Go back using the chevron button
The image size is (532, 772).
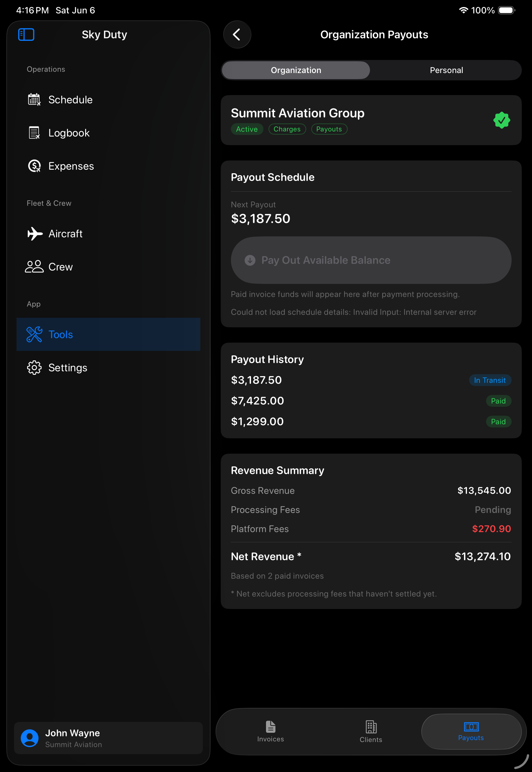point(237,35)
